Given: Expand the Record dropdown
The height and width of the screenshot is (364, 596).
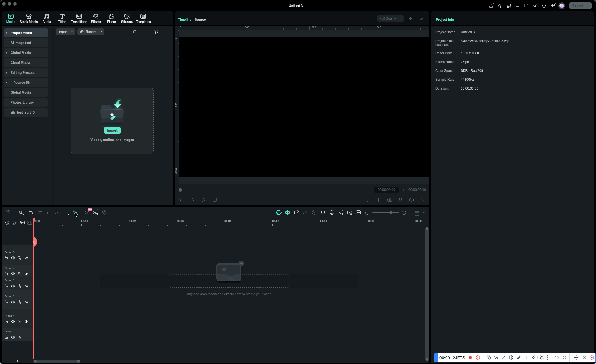Looking at the screenshot, I should click(x=101, y=32).
